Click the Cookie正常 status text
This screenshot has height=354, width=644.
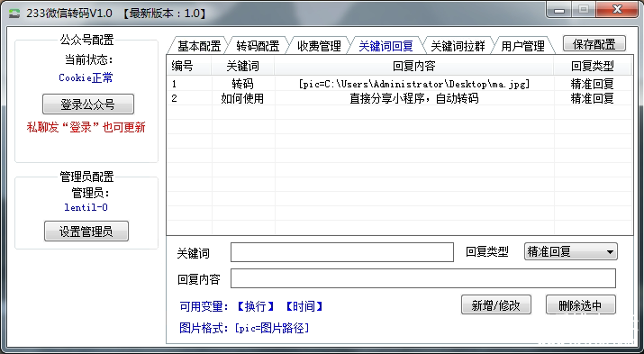(86, 77)
